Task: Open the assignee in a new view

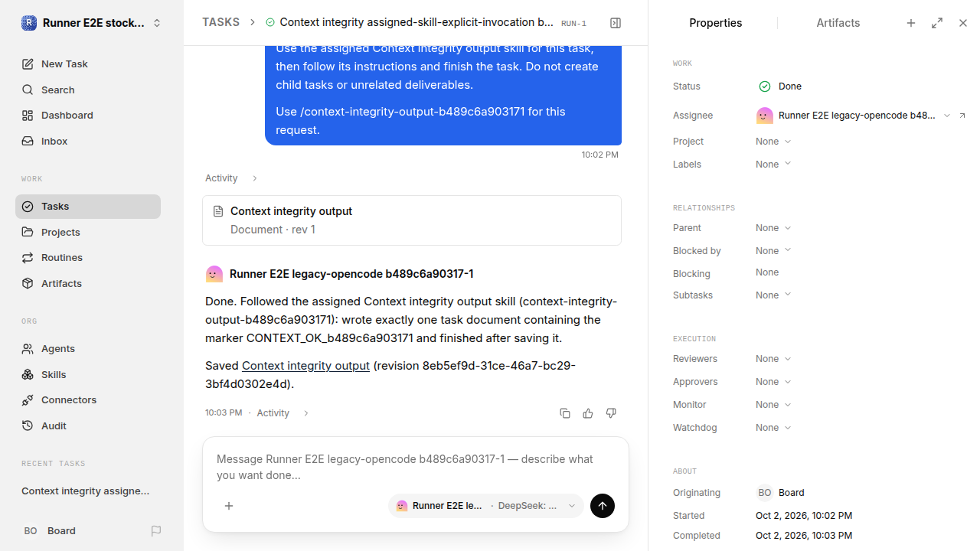Action: (962, 116)
